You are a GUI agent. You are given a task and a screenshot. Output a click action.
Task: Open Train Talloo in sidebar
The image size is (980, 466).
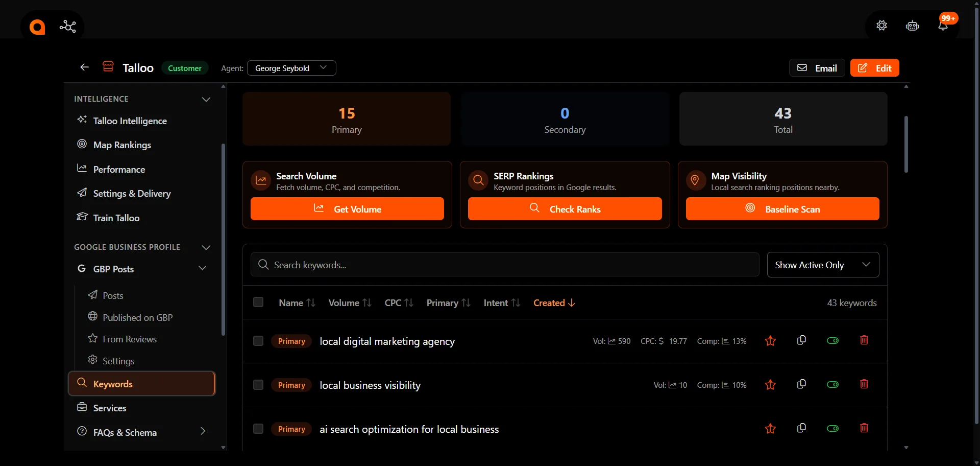click(x=142, y=218)
